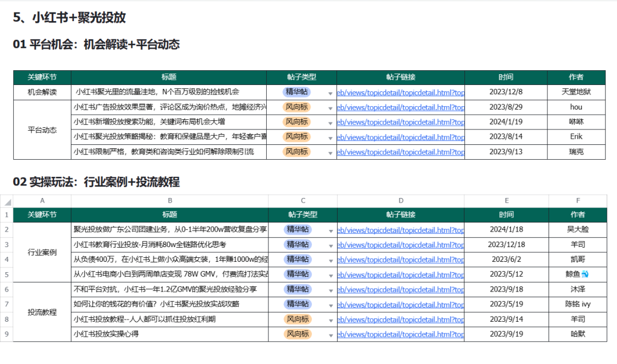Open dropdown arrow in 从负债400万 row
The height and width of the screenshot is (364, 617).
331,261
